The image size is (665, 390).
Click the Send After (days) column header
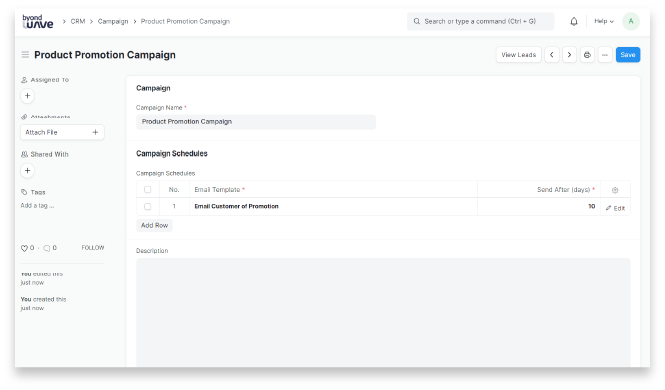[x=539, y=189]
